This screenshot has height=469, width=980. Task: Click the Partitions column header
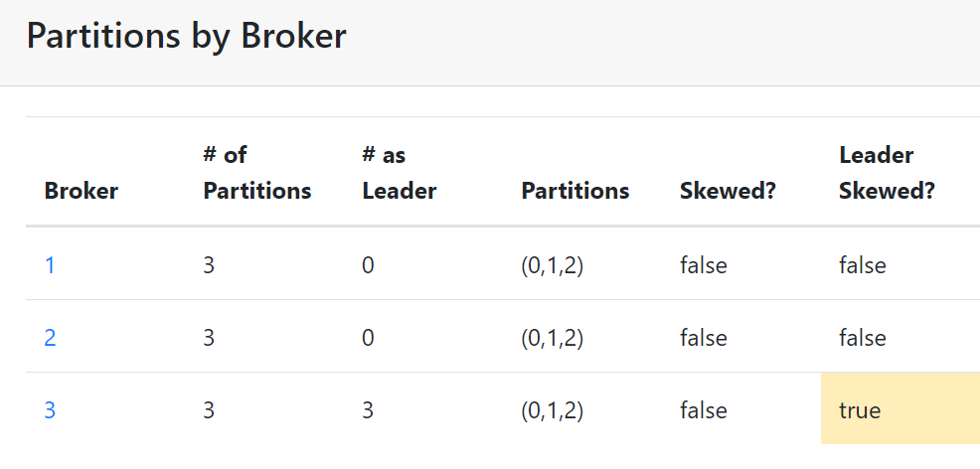coord(575,191)
